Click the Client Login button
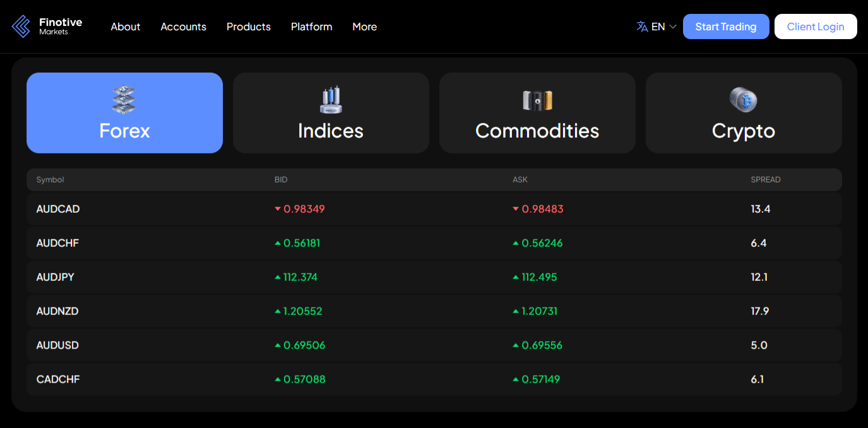The image size is (868, 428). coord(816,27)
